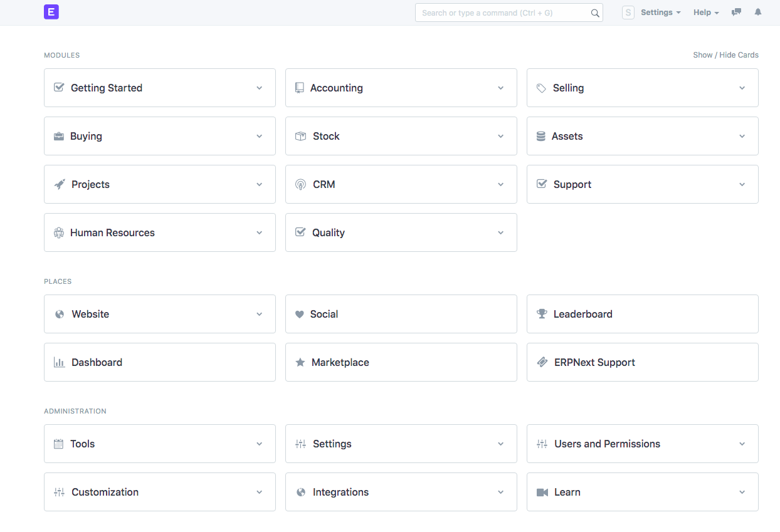Click the Support checkmark icon
780x532 pixels.
click(x=542, y=184)
